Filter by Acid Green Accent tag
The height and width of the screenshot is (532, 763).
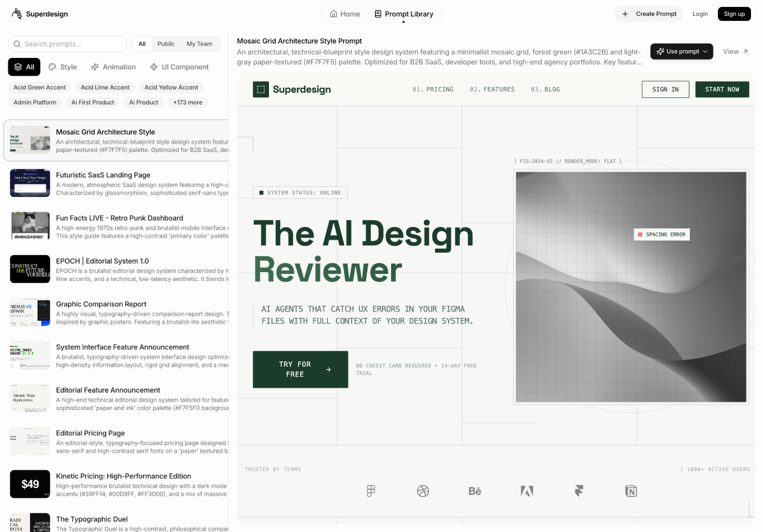point(39,88)
